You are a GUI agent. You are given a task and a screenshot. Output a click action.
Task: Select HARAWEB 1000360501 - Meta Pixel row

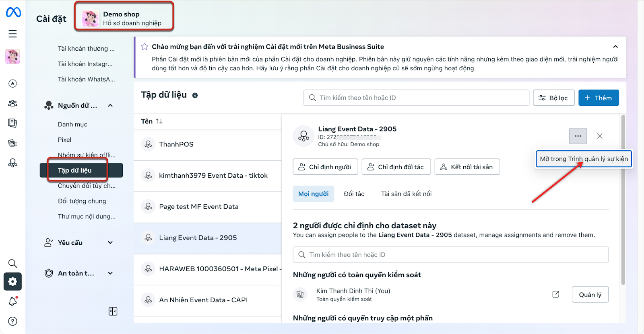[208, 269]
